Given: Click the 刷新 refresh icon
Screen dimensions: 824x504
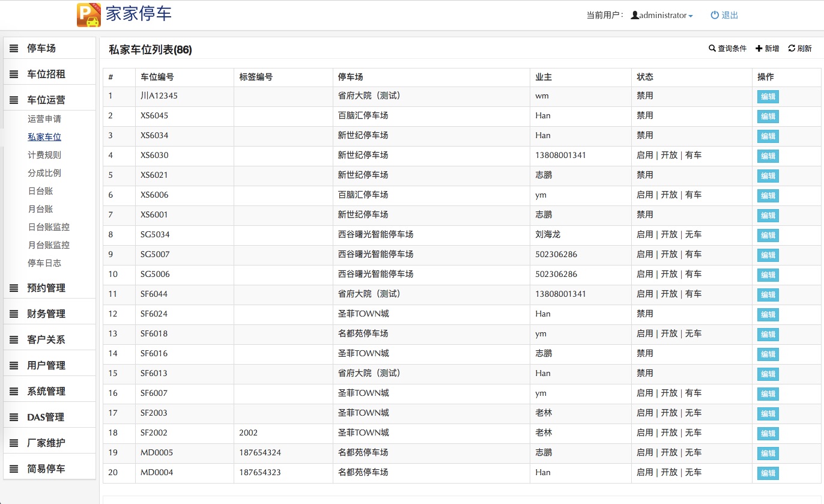Looking at the screenshot, I should tap(792, 49).
